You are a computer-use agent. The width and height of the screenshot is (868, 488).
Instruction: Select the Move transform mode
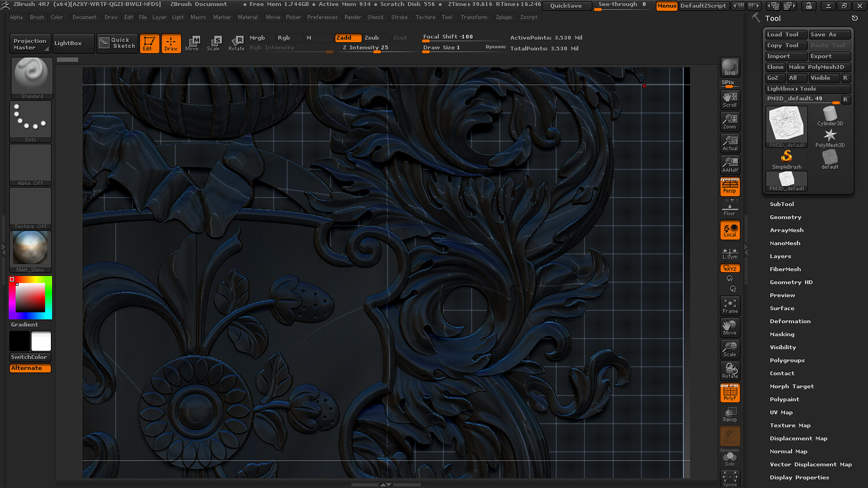coord(192,43)
